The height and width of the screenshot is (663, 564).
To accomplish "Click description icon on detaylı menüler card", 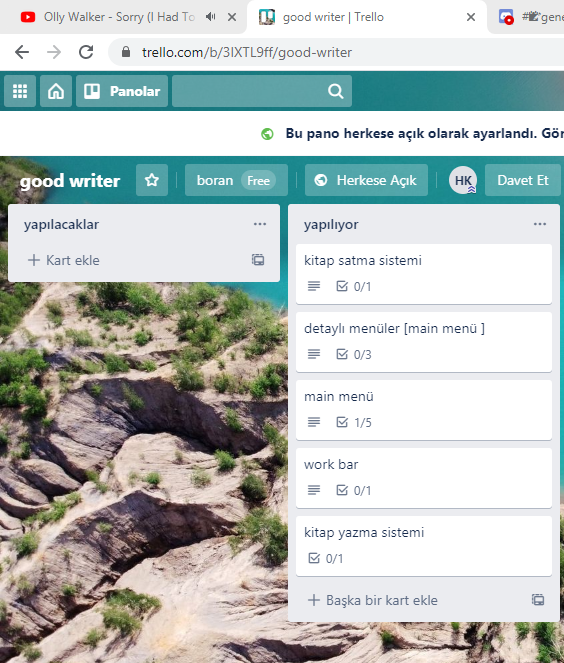I will [x=314, y=354].
